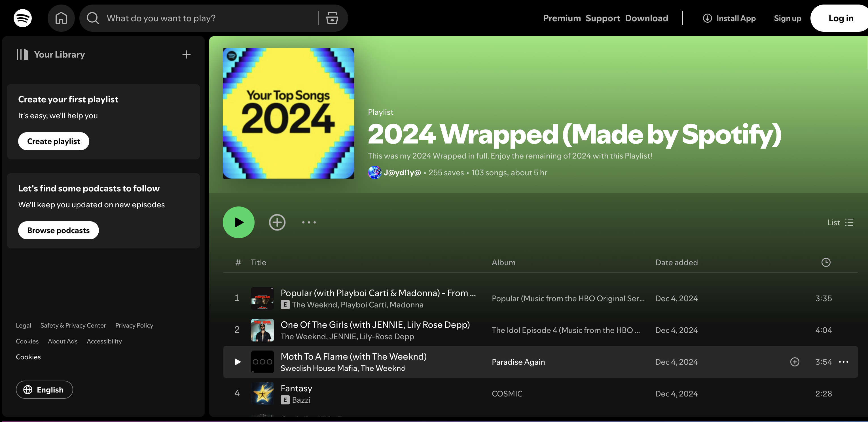Click the Spotify logo
This screenshot has height=422, width=868.
(x=22, y=18)
